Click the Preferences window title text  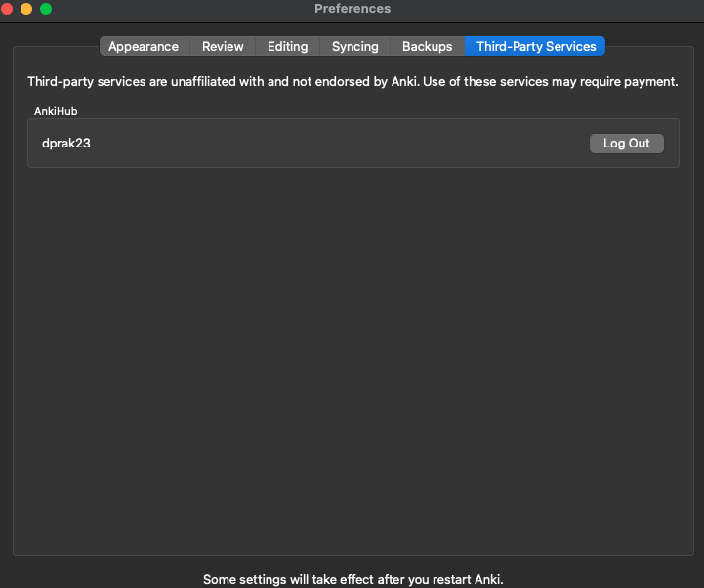coord(352,9)
